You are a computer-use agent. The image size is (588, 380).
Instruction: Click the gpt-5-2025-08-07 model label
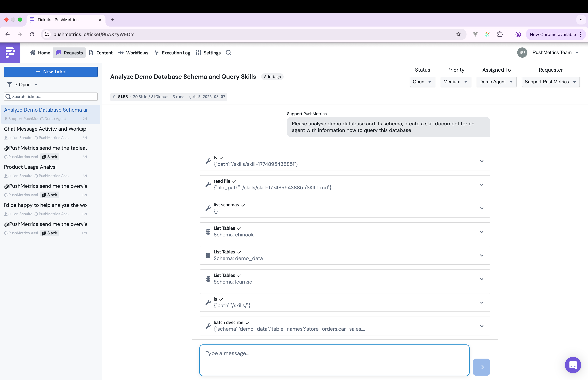coord(207,97)
